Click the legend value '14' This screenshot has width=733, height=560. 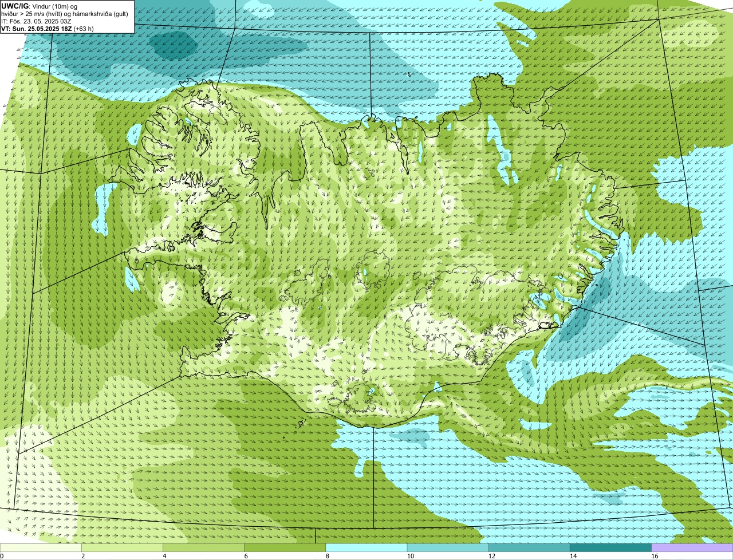click(x=573, y=556)
